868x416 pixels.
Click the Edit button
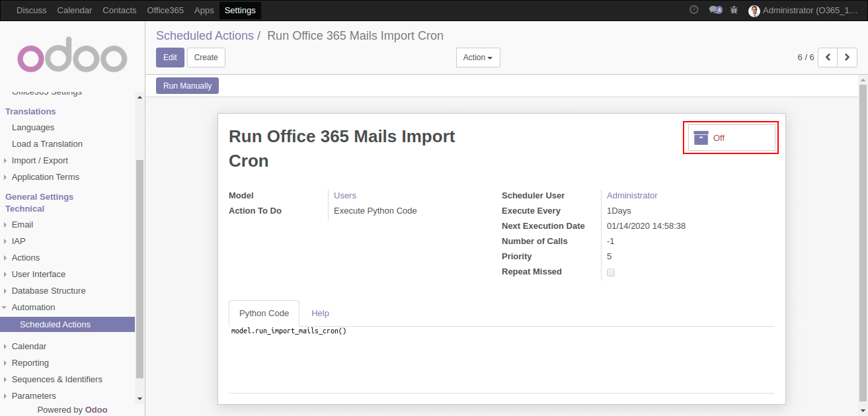170,58
